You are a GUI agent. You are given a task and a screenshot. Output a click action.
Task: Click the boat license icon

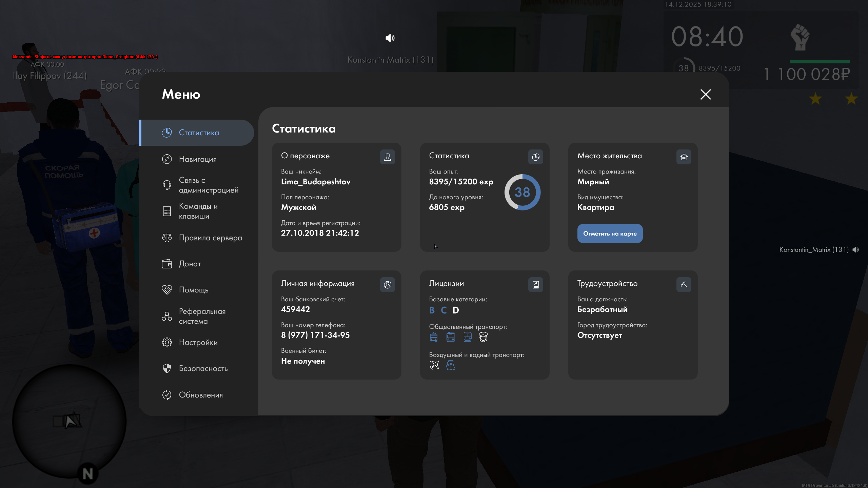pyautogui.click(x=451, y=365)
